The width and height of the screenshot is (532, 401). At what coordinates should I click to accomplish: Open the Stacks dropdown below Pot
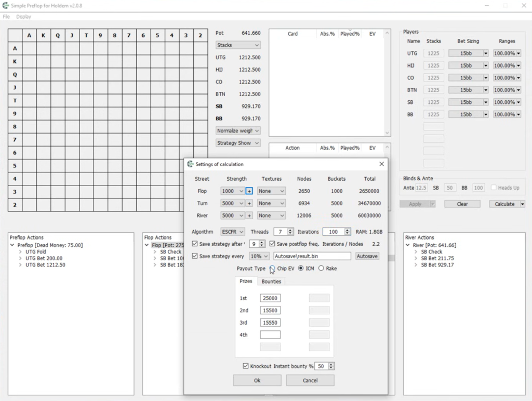tap(238, 45)
